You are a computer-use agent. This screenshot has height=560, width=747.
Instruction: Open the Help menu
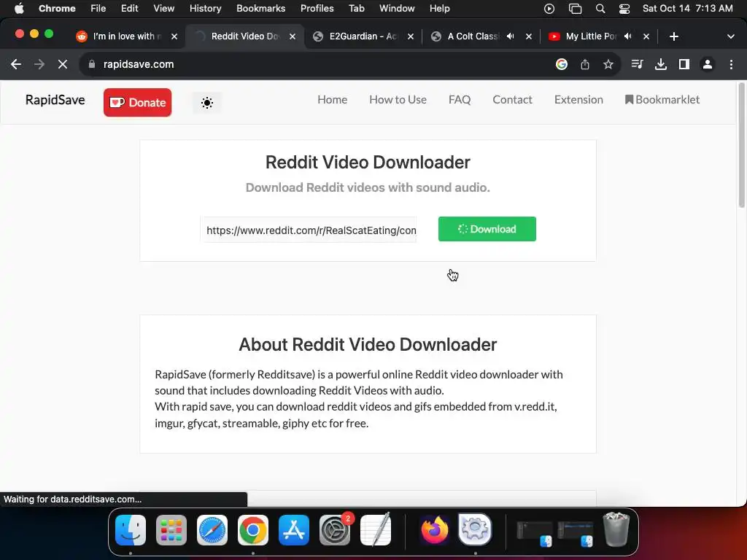point(439,9)
